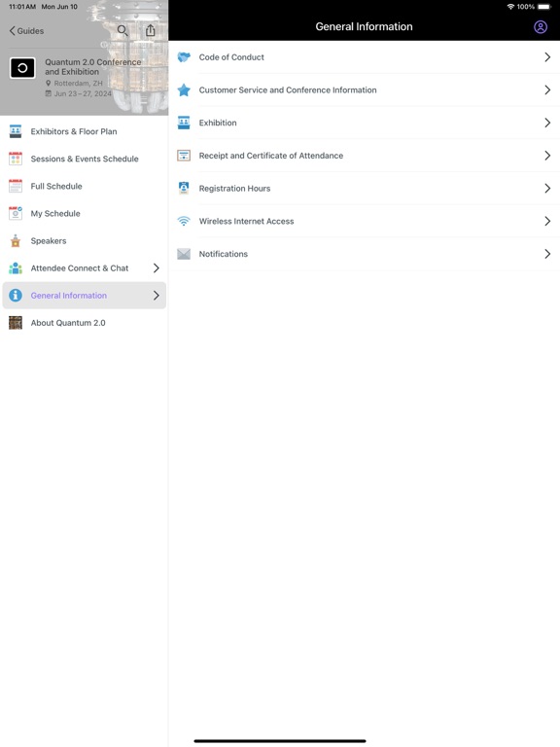Open Registration Hours chevron

click(547, 188)
